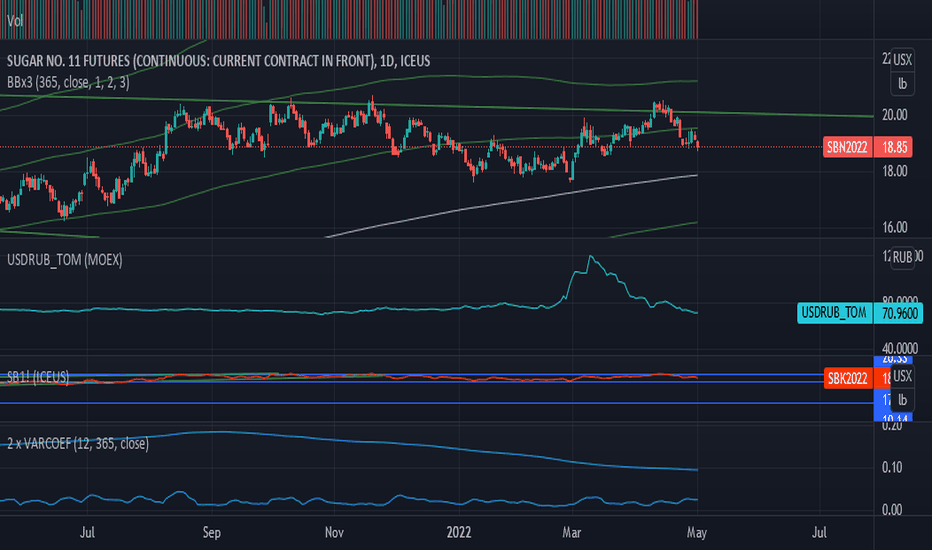Click the USDRUB_TOM cyan price tag
This screenshot has width=932, height=550.
click(835, 313)
